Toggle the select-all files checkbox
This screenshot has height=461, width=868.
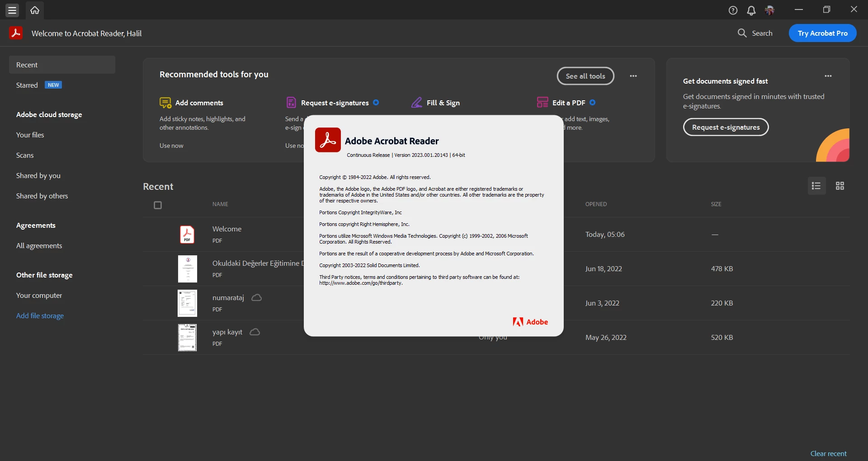[158, 205]
